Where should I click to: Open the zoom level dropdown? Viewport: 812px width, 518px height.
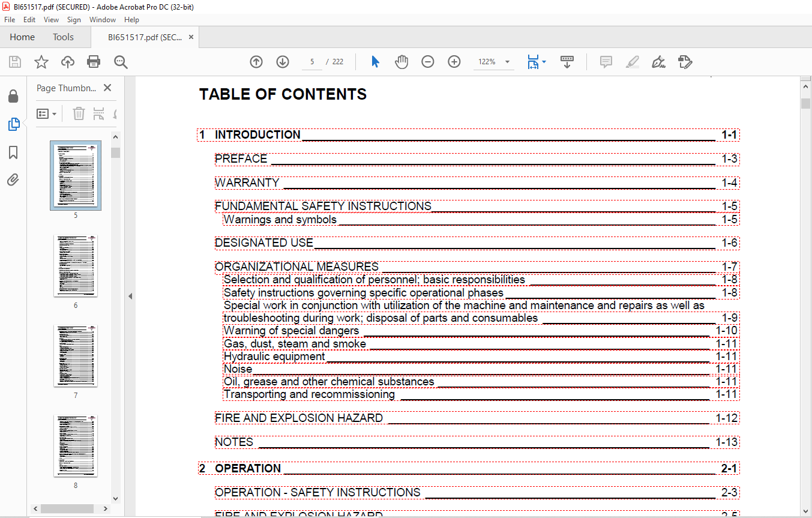pyautogui.click(x=507, y=62)
